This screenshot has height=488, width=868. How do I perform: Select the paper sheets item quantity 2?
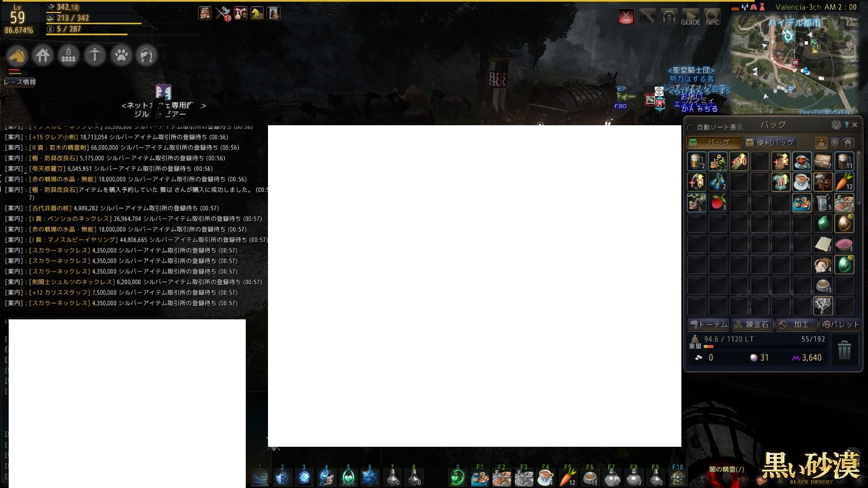click(x=823, y=243)
